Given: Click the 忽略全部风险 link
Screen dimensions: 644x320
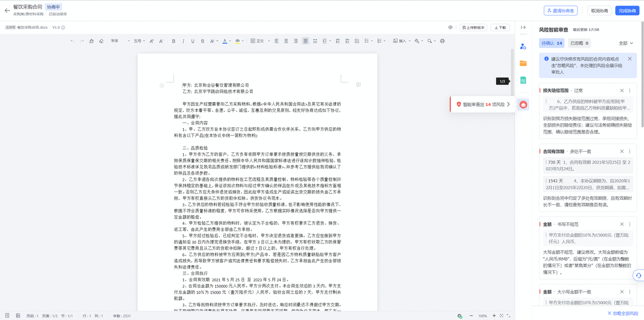Looking at the screenshot, I should [x=622, y=313].
